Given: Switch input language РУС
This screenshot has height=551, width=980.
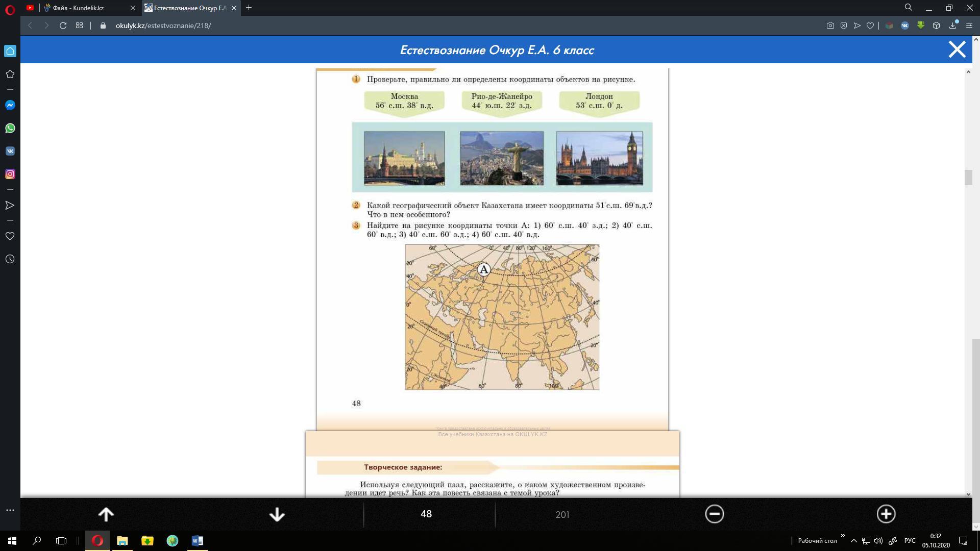Looking at the screenshot, I should pos(910,541).
